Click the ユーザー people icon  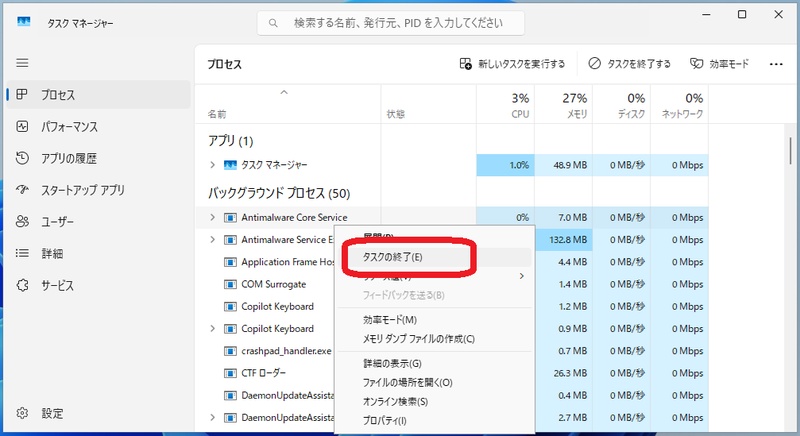(22, 221)
